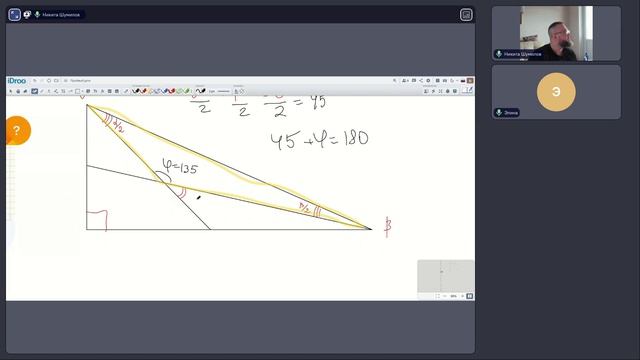Open iDroo settings gear icon
Viewport: 640px width, 360px height.
428,80
